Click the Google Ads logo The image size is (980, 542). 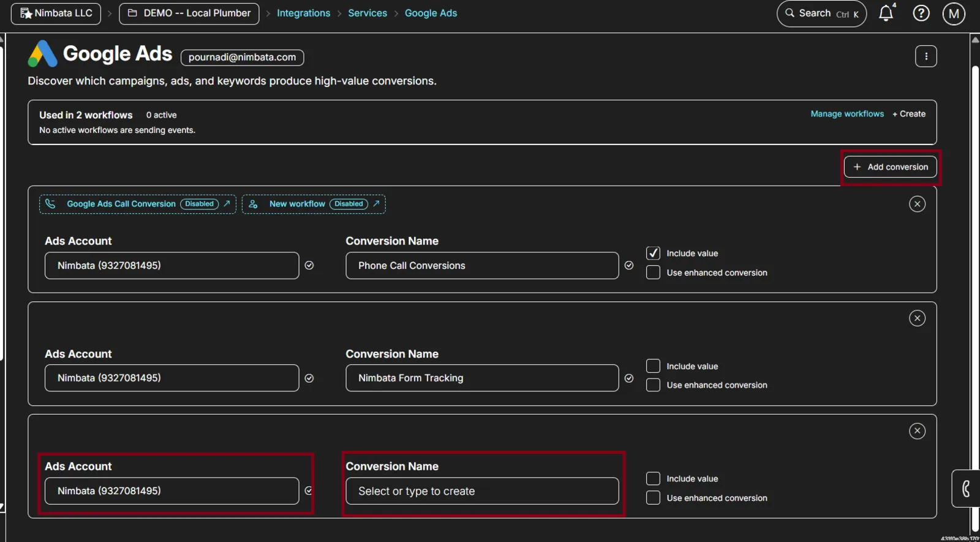coord(42,54)
